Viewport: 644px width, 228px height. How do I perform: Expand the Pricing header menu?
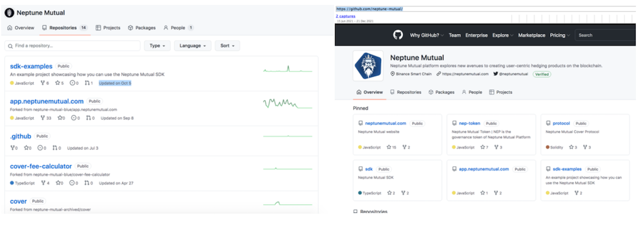click(x=560, y=35)
